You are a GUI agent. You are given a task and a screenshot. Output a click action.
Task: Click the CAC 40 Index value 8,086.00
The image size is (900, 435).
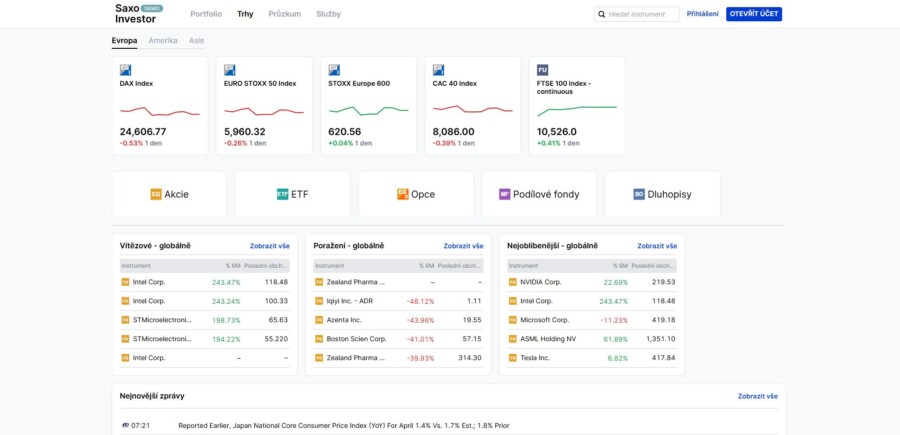point(453,132)
